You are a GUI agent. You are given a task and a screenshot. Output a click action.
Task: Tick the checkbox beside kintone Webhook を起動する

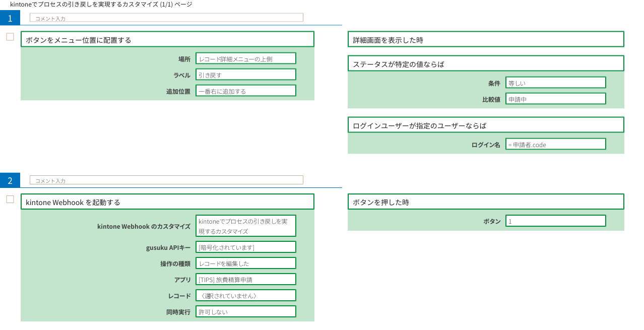[x=10, y=199]
